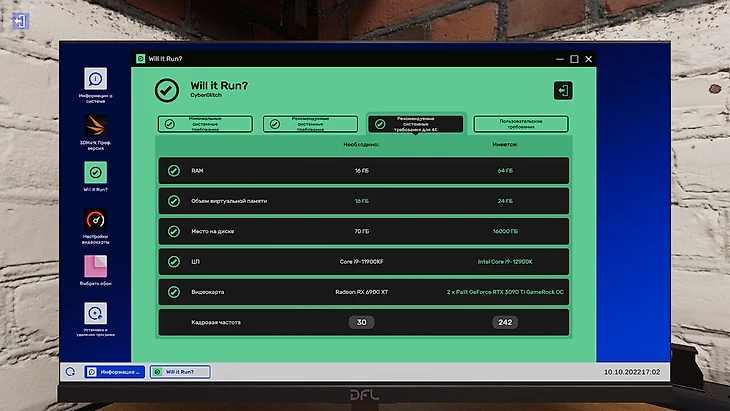The height and width of the screenshot is (411, 730).
Task: Switch to the second Рекомендуемые системные требования tab
Action: pos(311,124)
